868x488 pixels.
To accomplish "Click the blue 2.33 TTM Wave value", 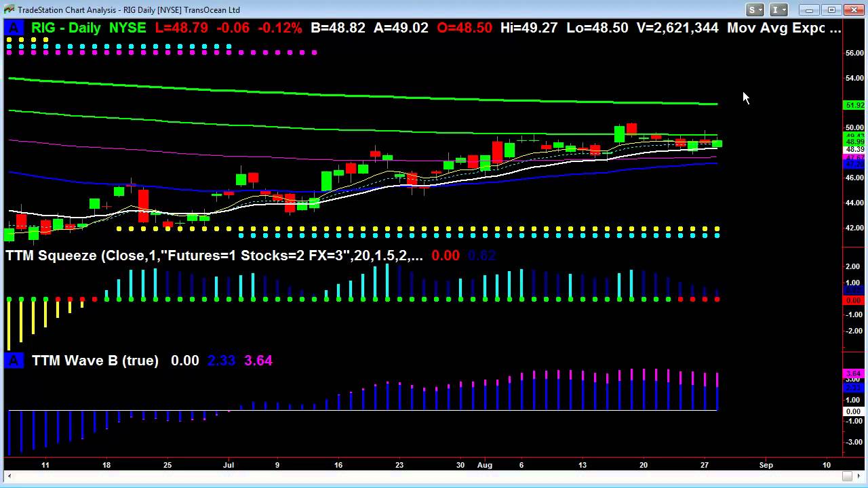I will 221,360.
